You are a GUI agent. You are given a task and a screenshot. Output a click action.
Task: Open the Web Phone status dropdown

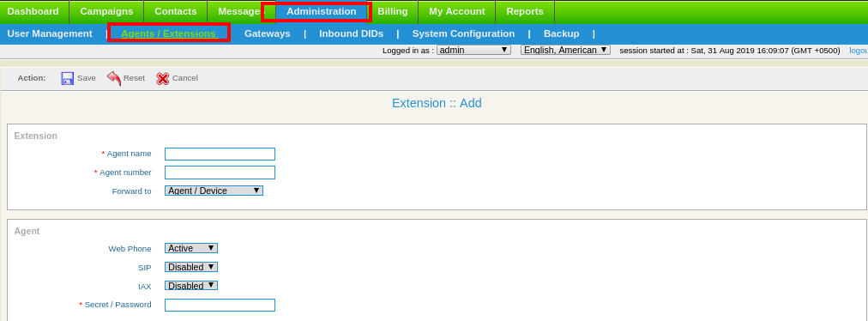(191, 248)
